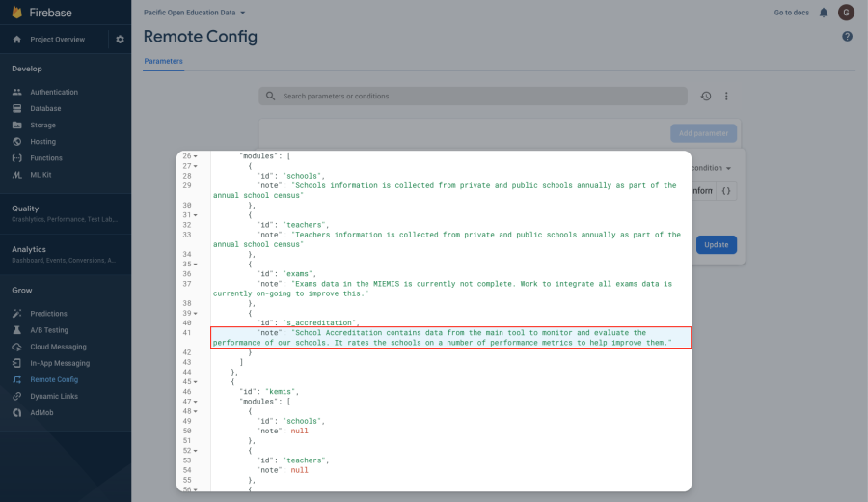Collapse the code fold at line 26
Screen dimensions: 868x502
point(196,155)
